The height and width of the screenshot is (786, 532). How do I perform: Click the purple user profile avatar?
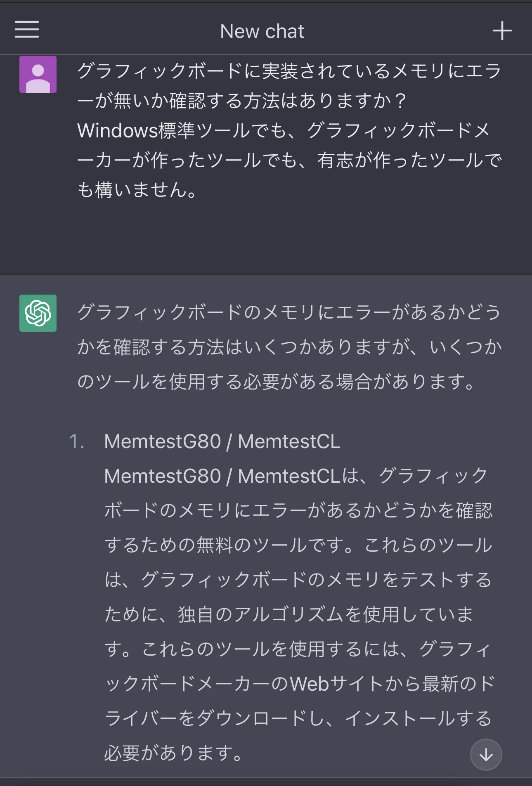pos(38,75)
